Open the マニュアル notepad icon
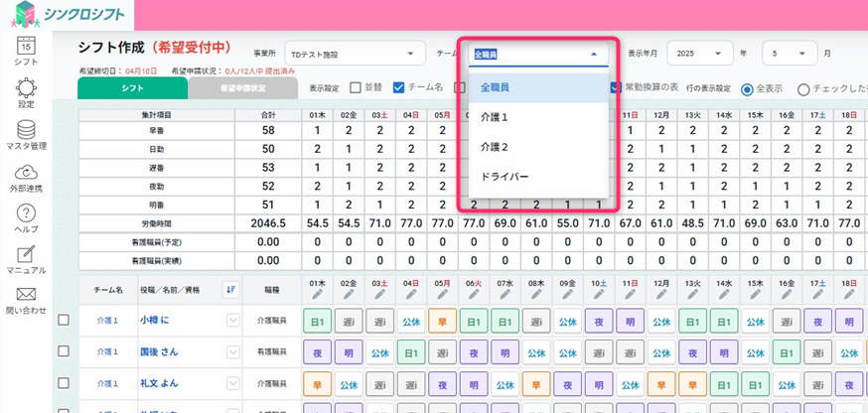 [x=26, y=255]
